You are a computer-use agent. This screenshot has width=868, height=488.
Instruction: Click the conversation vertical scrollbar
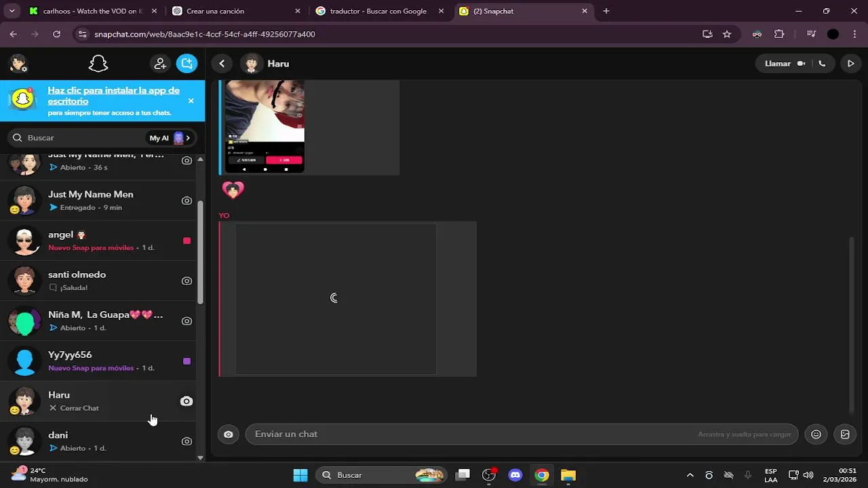pyautogui.click(x=852, y=324)
